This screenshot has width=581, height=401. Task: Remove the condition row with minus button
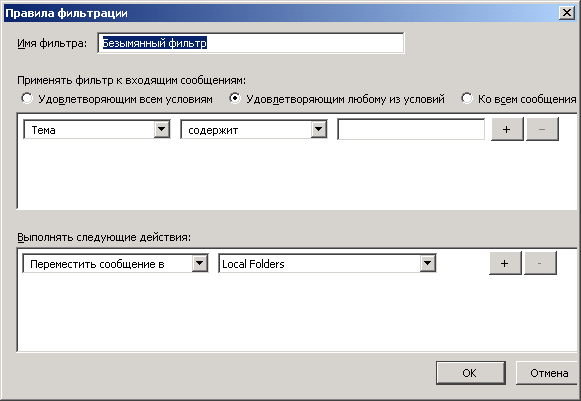pos(542,129)
